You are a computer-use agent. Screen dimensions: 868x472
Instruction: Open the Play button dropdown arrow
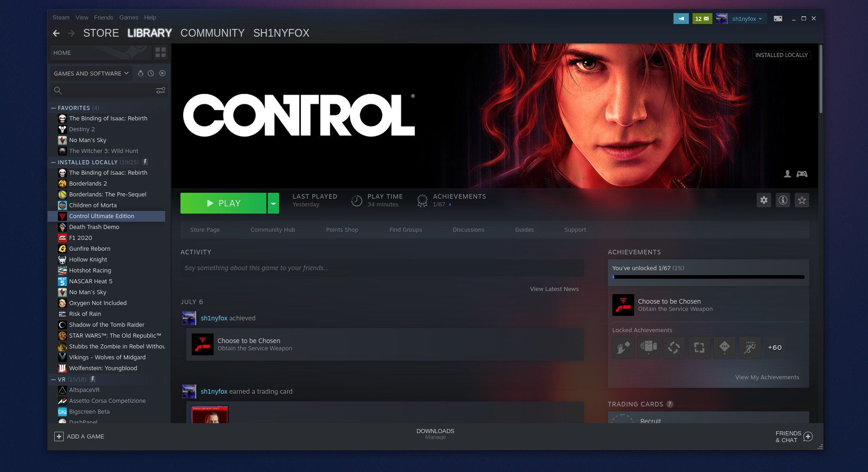[x=273, y=203]
